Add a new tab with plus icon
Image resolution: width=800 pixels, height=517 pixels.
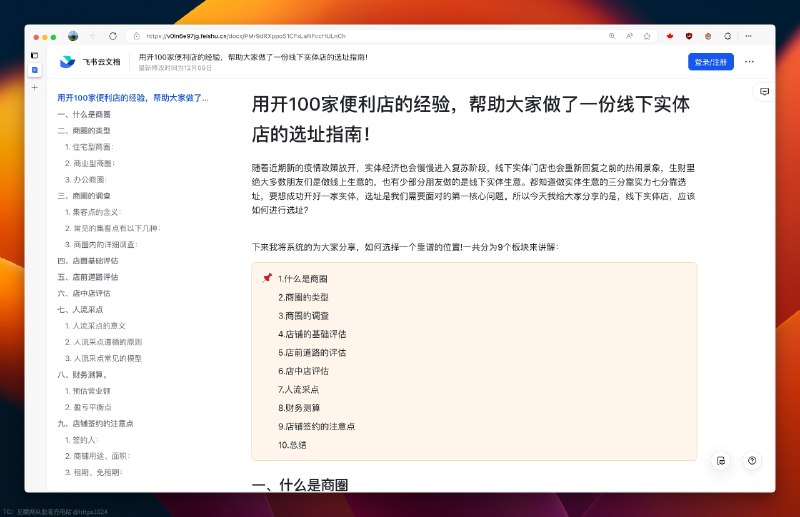click(35, 87)
